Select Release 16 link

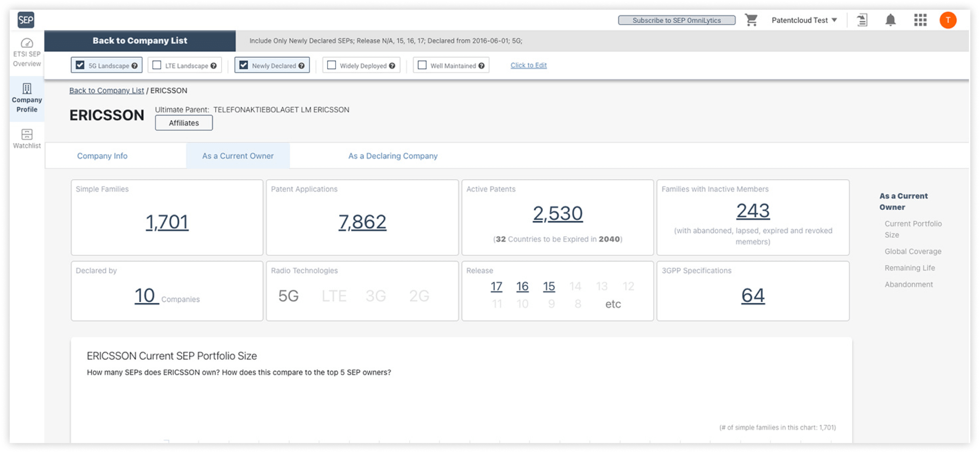(522, 287)
